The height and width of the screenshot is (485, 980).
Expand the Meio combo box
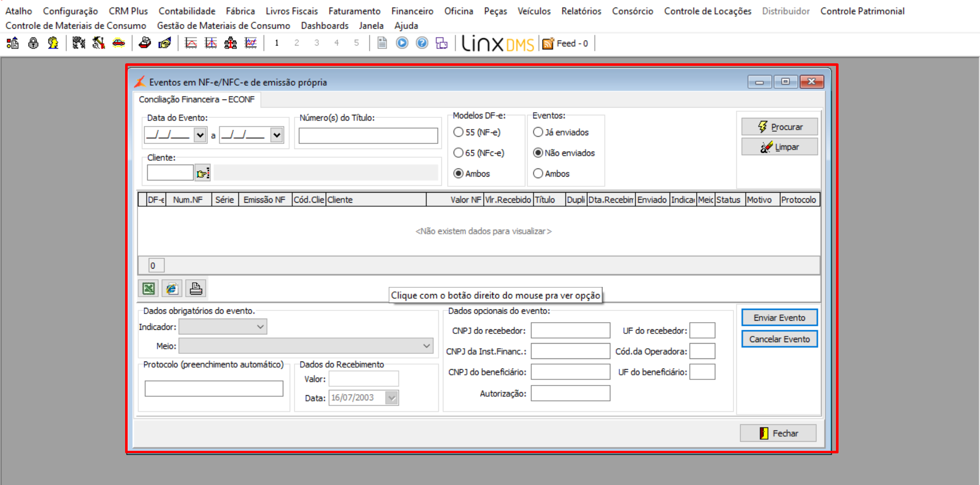click(x=426, y=346)
